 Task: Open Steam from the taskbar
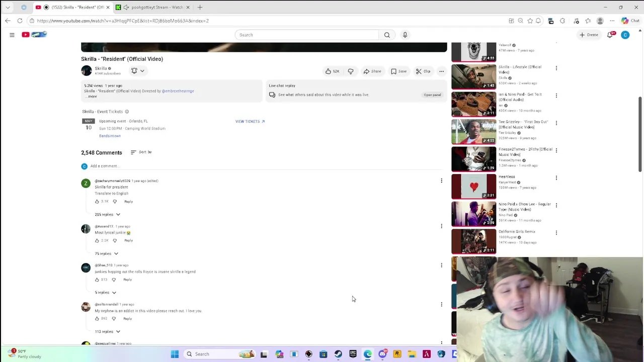click(338, 354)
